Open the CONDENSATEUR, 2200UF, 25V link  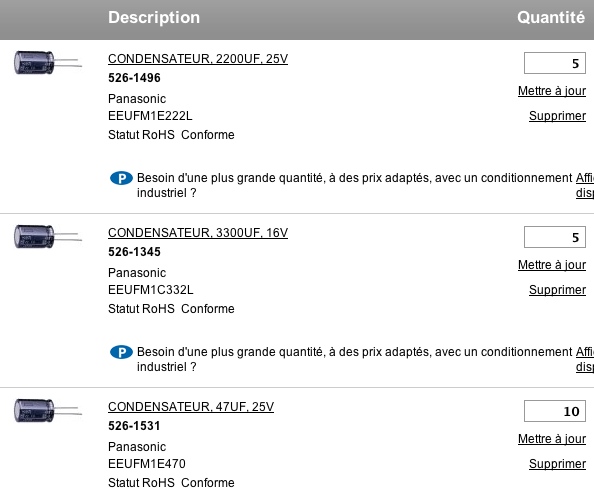pos(198,59)
